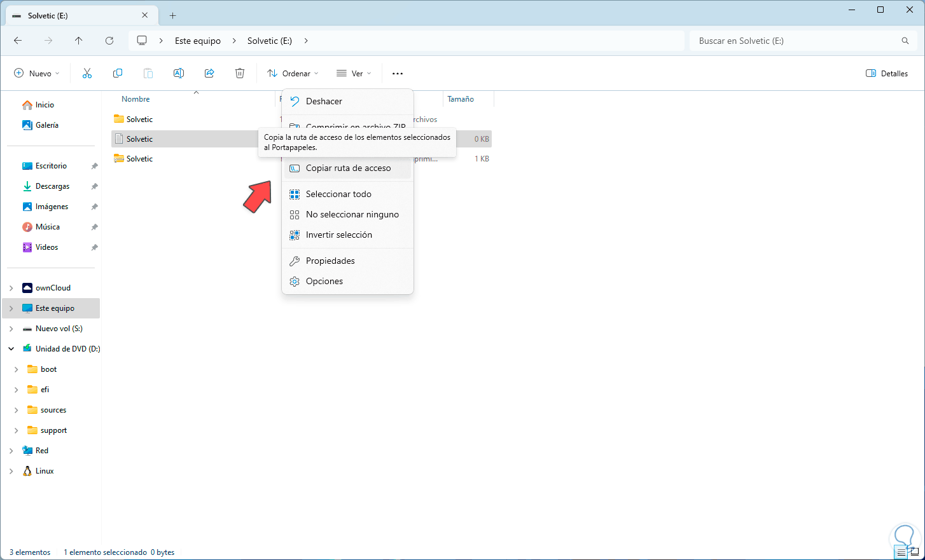Expand the Nuevo vol (S:) tree node
This screenshot has width=925, height=560.
click(x=11, y=329)
